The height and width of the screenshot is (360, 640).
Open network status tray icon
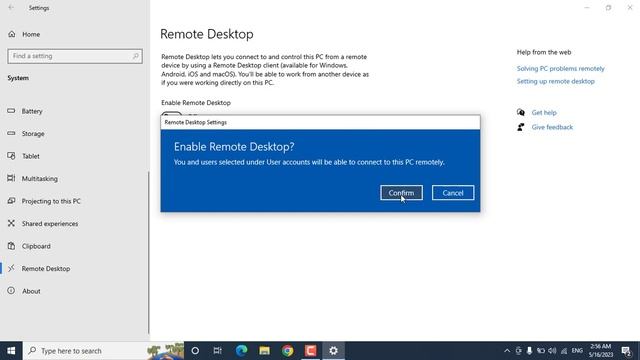564,351
